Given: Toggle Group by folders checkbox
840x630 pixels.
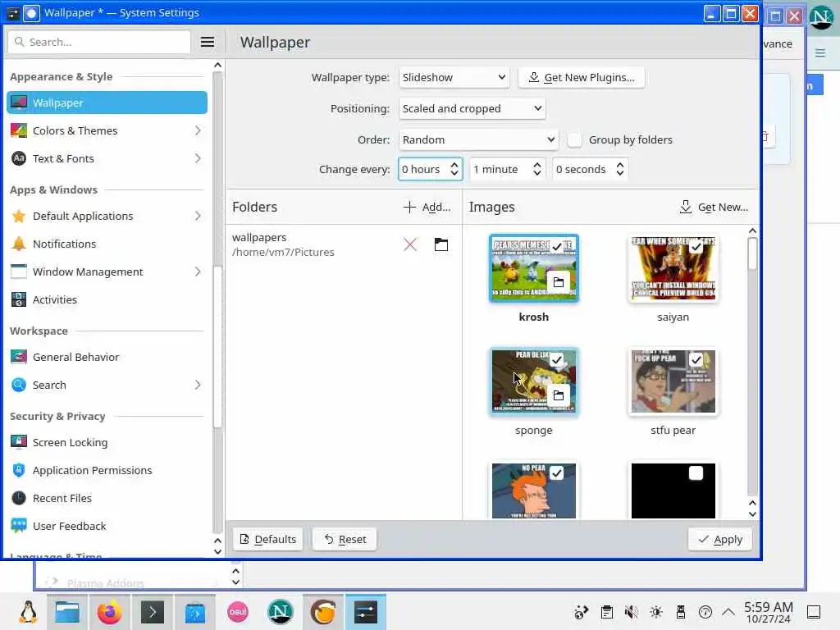Looking at the screenshot, I should coord(574,139).
